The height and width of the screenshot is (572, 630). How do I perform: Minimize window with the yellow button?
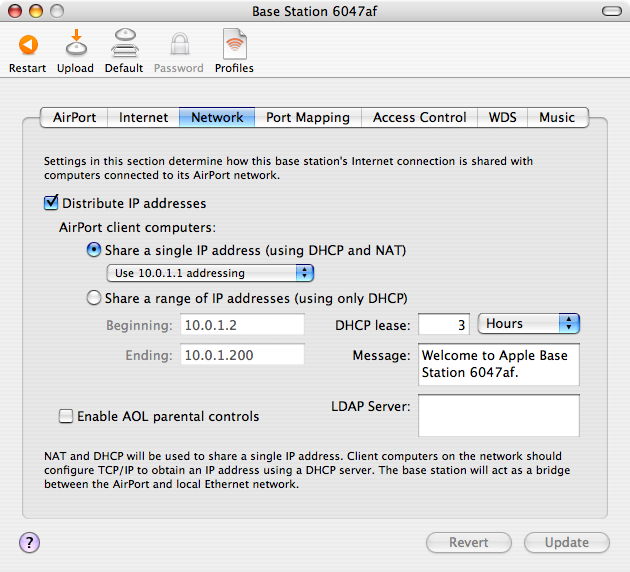click(36, 11)
